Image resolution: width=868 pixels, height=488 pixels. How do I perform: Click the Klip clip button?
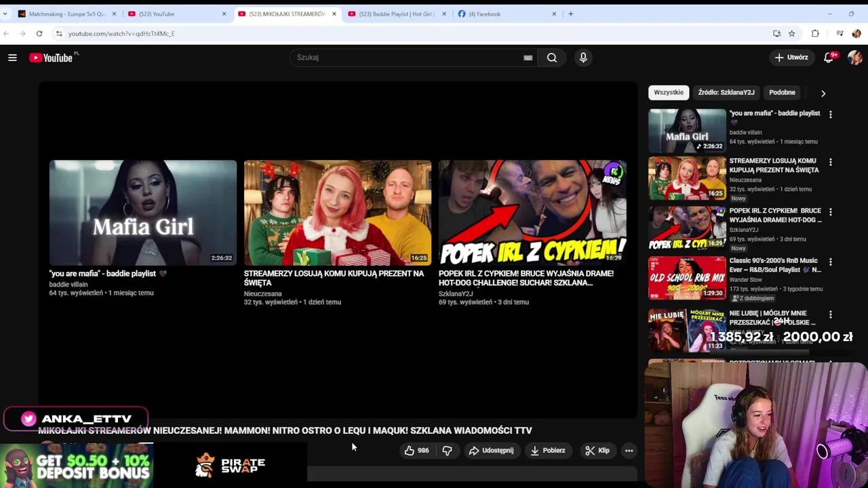pyautogui.click(x=597, y=451)
